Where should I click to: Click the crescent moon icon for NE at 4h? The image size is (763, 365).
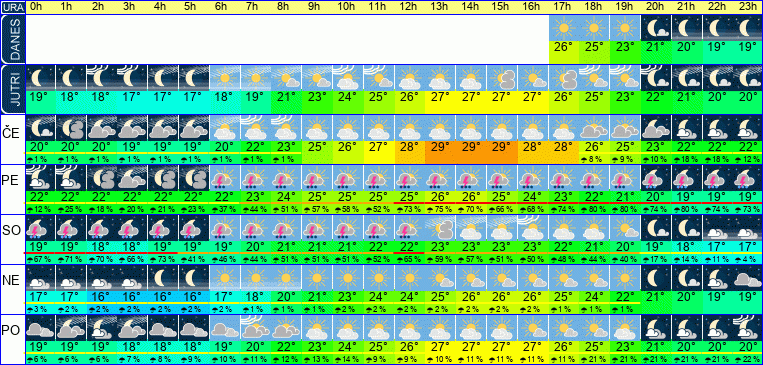point(162,277)
